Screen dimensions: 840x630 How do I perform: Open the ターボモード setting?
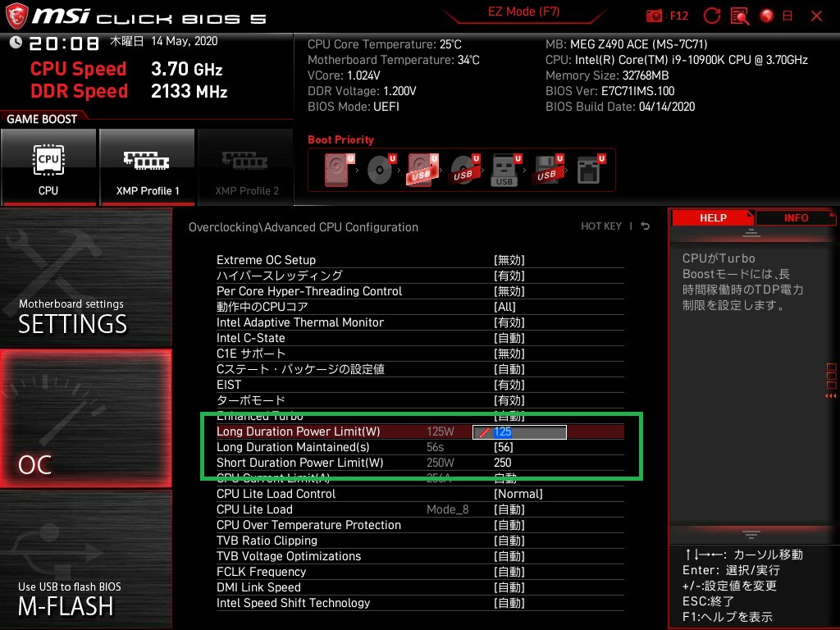pos(420,400)
